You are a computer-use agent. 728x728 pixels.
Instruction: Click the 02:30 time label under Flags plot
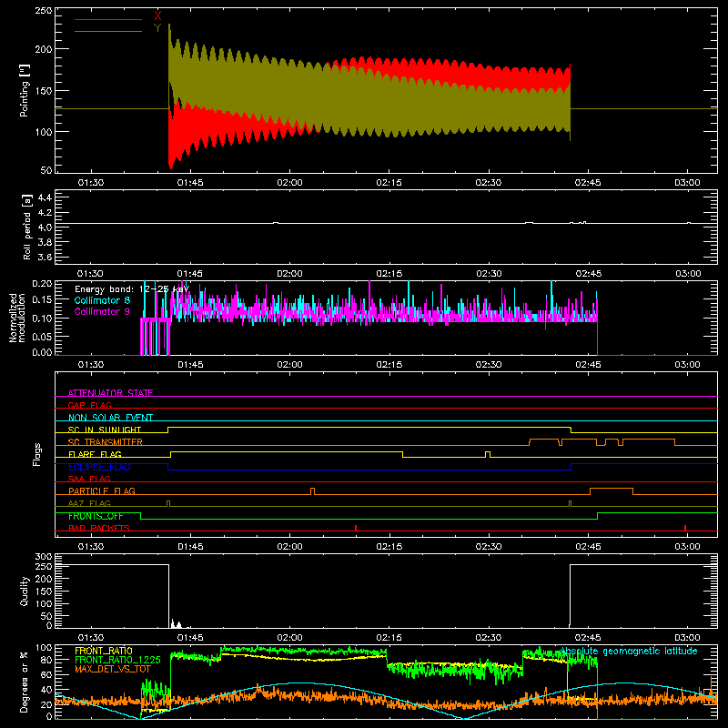tap(489, 547)
